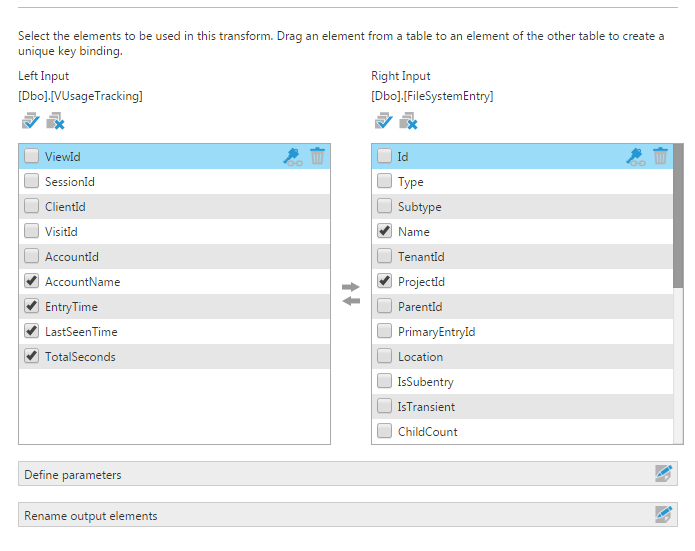Click select-all icon under Right Input
The height and width of the screenshot is (551, 695).
383,121
